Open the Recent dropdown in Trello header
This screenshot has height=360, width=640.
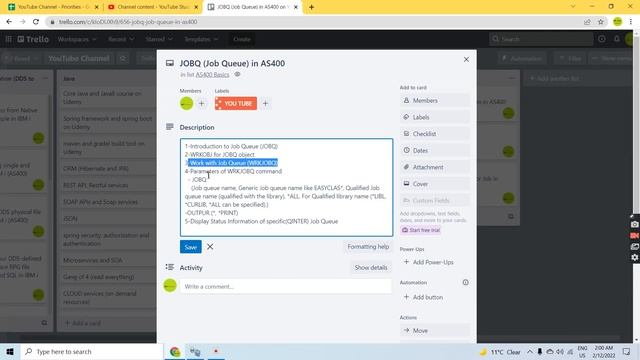(x=121, y=39)
